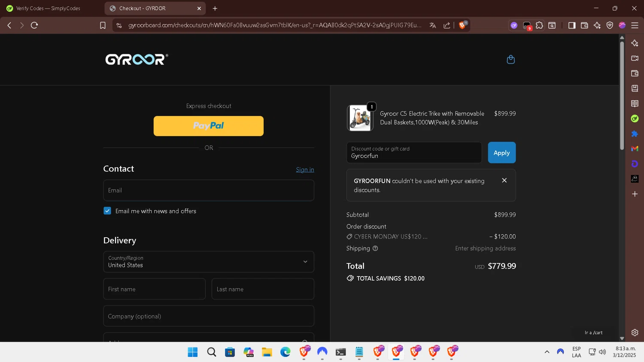Click the GYROOR logo
Screen dimensions: 644x362
(137, 59)
